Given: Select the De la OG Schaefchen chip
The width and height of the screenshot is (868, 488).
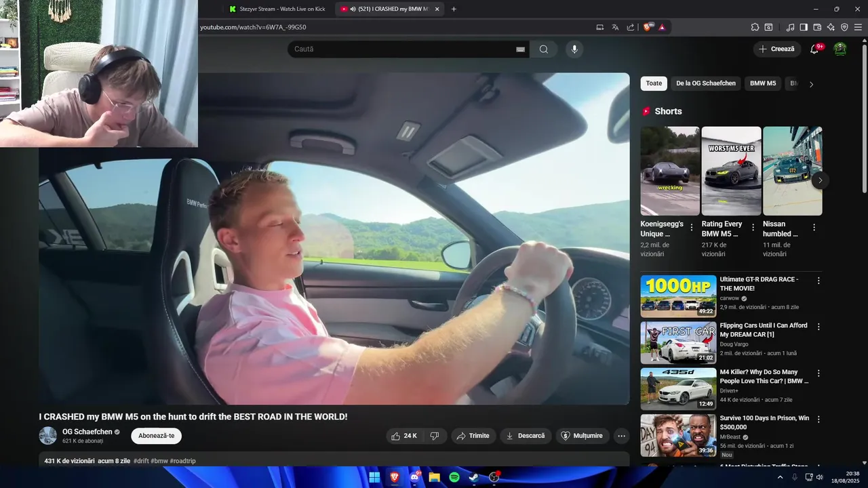Looking at the screenshot, I should click(705, 83).
